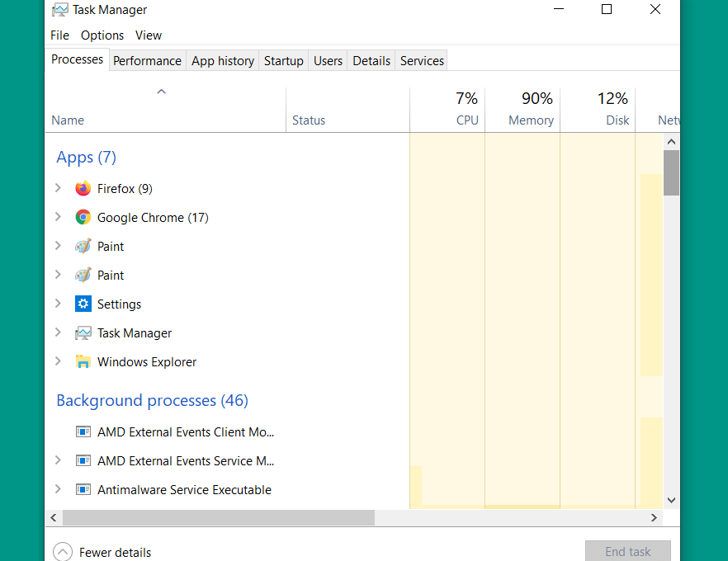Click the vertical scrollbar up arrow
The height and width of the screenshot is (561, 728).
point(671,142)
